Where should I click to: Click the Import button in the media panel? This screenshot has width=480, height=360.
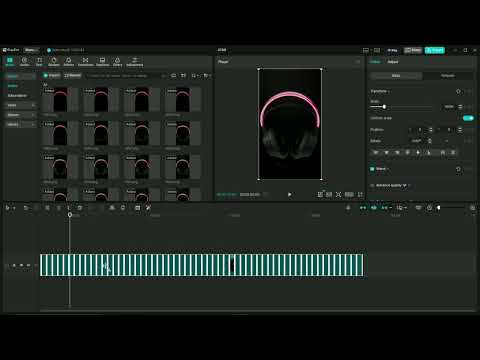(52, 76)
